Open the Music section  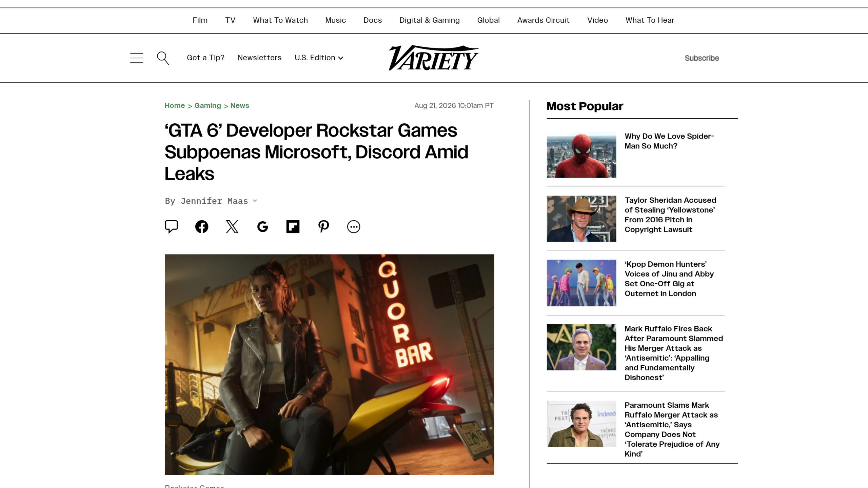[335, 20]
